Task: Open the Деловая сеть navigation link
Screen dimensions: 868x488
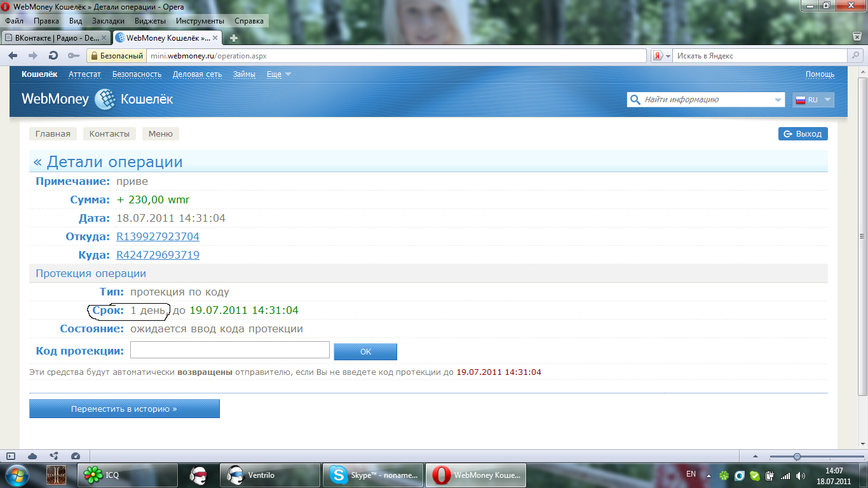Action: click(198, 74)
